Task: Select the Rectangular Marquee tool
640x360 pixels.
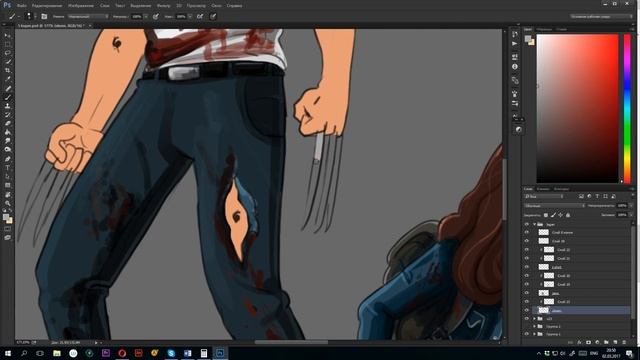Action: point(7,44)
